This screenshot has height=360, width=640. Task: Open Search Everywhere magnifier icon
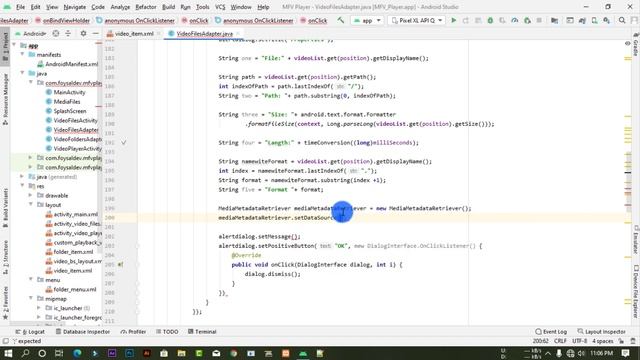point(622,20)
